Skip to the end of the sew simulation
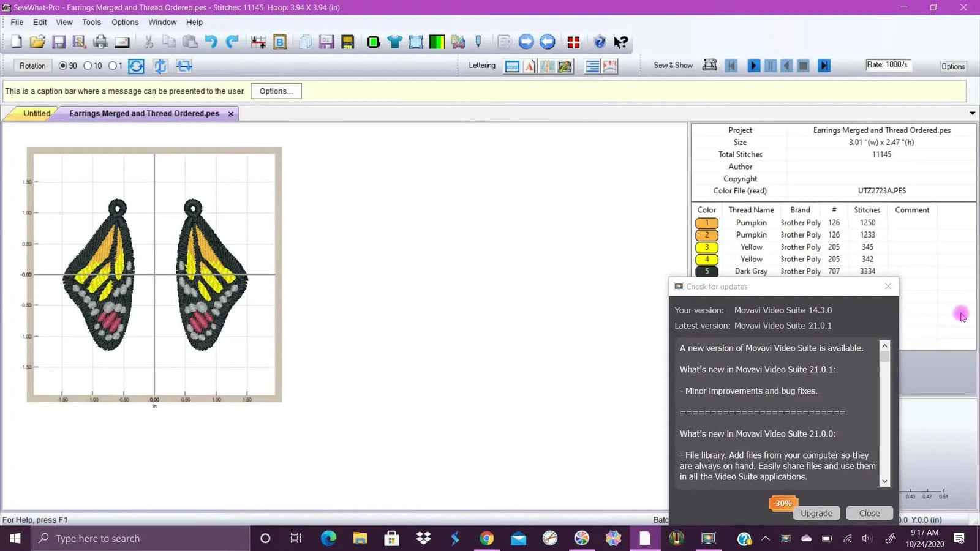Screen dimensions: 980x551 [824, 66]
